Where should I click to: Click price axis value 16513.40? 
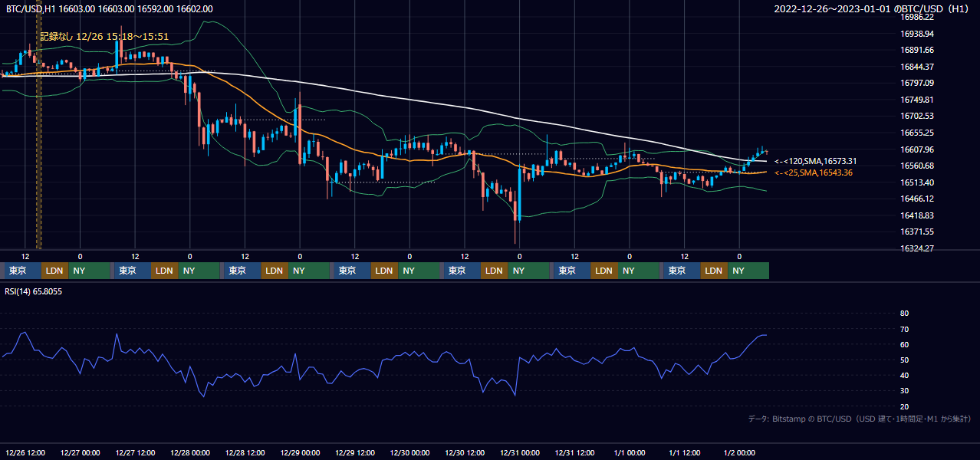click(x=916, y=182)
